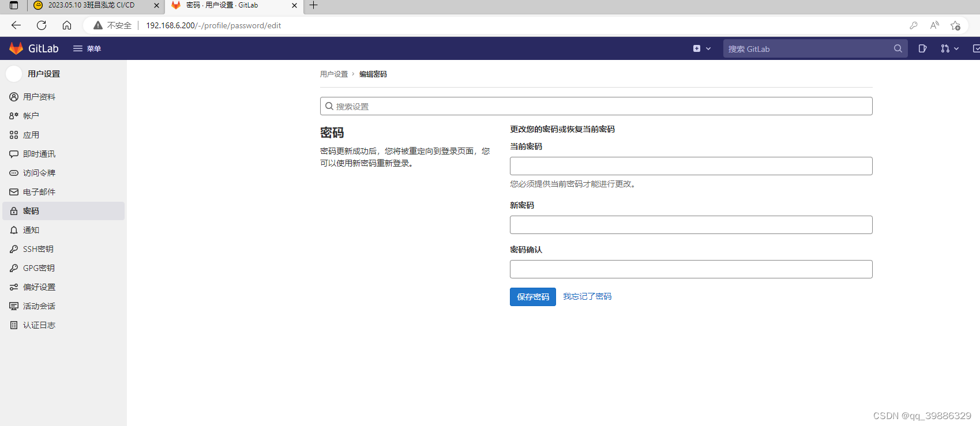Open SSH密钥 in the sidebar
This screenshot has height=426, width=980.
pyautogui.click(x=63, y=249)
